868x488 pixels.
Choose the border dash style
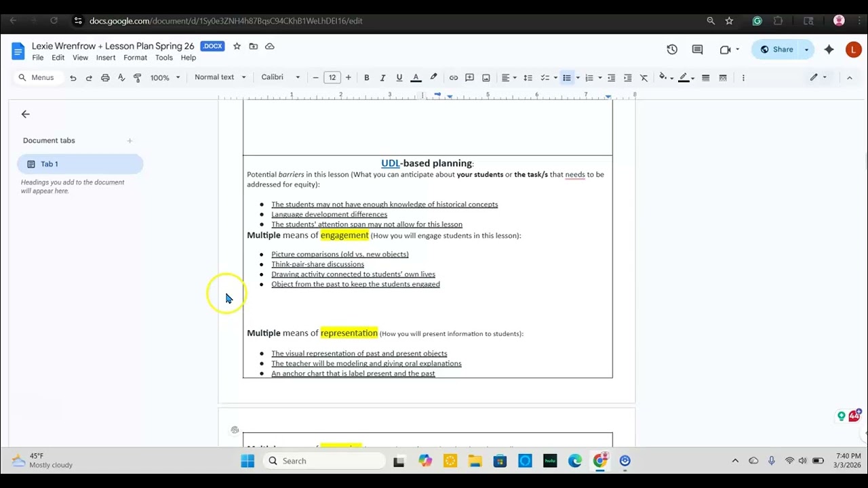pos(723,78)
